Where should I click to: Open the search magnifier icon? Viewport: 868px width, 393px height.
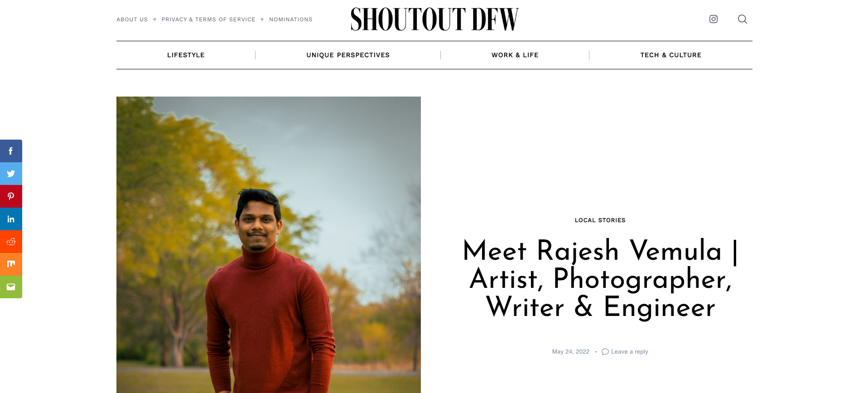[743, 19]
